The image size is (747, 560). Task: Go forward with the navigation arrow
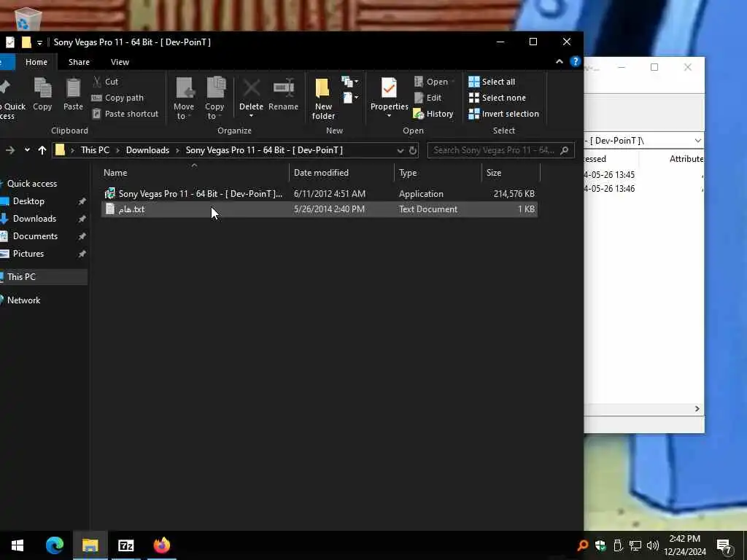coord(10,150)
